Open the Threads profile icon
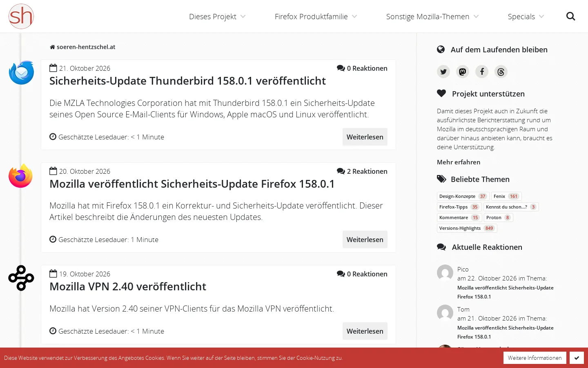Screen dimensions: 588x368 tap(501, 72)
